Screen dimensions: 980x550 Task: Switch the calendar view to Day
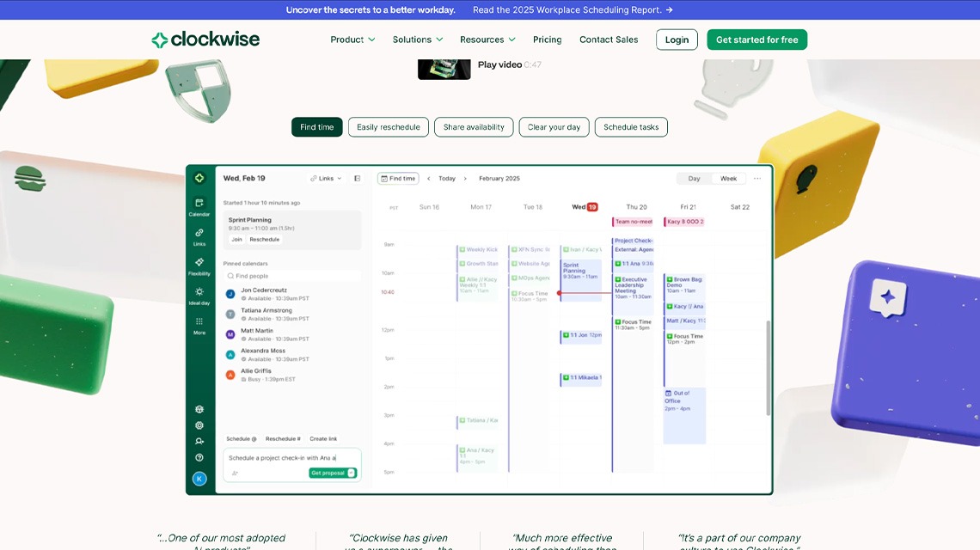click(694, 178)
